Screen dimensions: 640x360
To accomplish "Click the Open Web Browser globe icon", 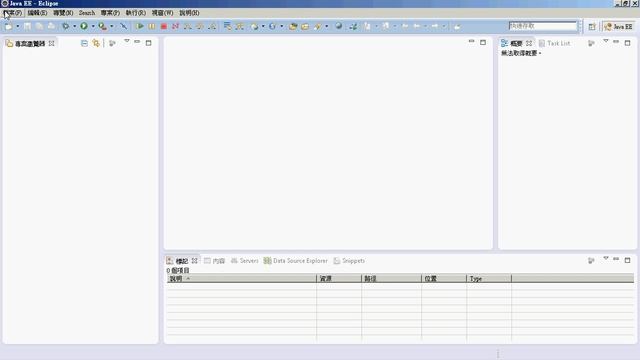I will [338, 27].
